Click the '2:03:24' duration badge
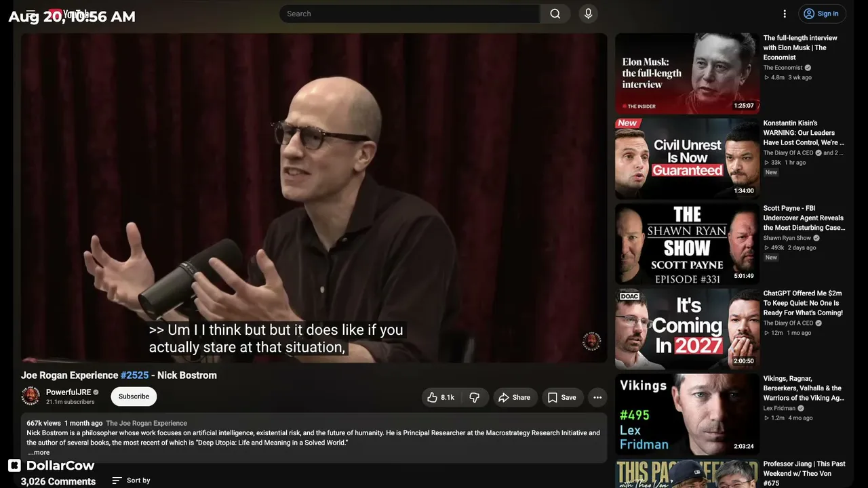 [x=744, y=447]
